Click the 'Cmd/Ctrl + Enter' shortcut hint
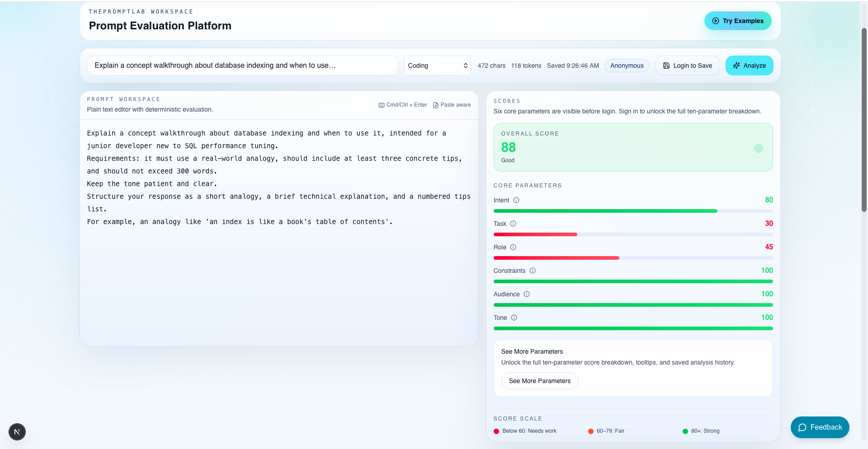This screenshot has height=449, width=868. 406,105
